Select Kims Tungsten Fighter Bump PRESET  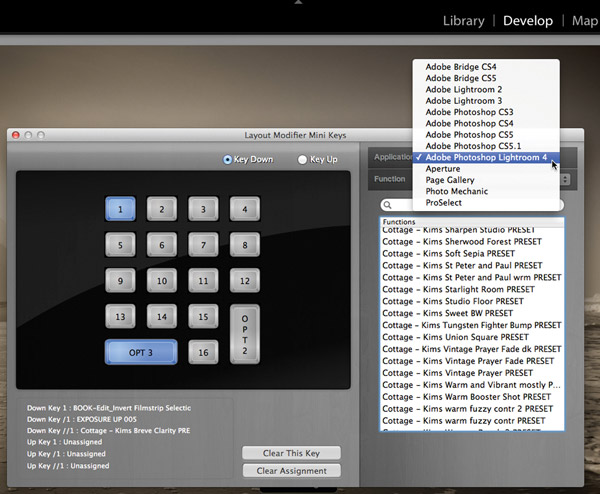point(472,325)
